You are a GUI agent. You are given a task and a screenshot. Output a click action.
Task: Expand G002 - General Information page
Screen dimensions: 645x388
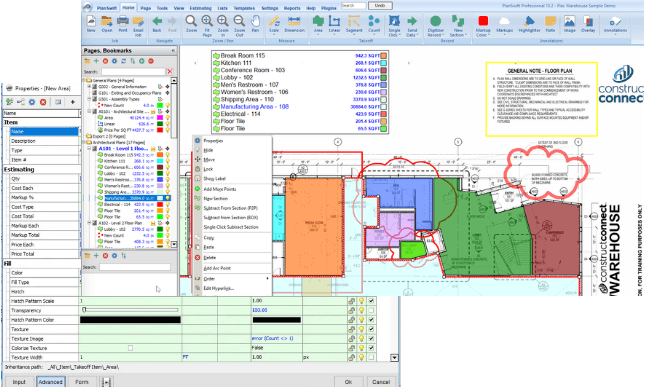click(x=88, y=87)
